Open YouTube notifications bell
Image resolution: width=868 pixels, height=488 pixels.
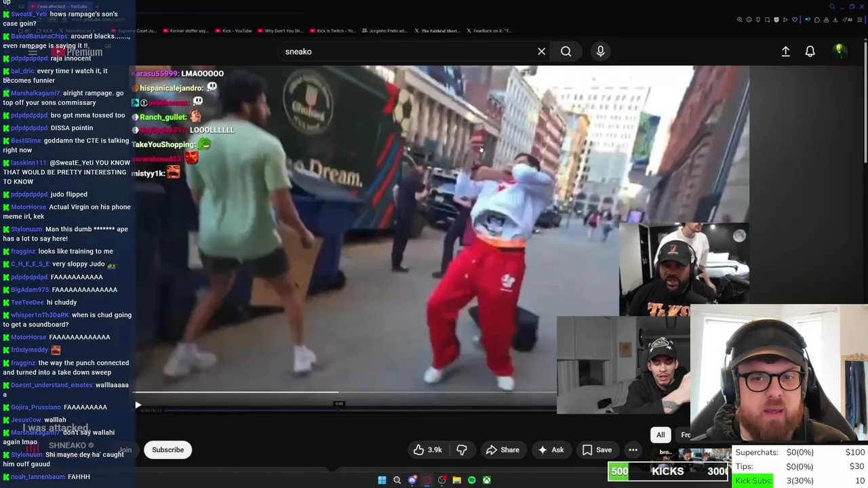tap(810, 52)
